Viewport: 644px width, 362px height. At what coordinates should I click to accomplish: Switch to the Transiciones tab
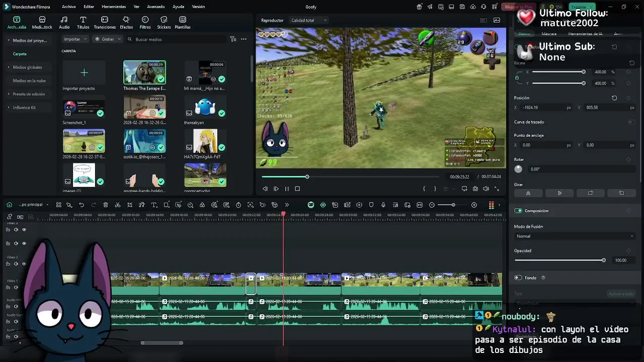(x=105, y=23)
